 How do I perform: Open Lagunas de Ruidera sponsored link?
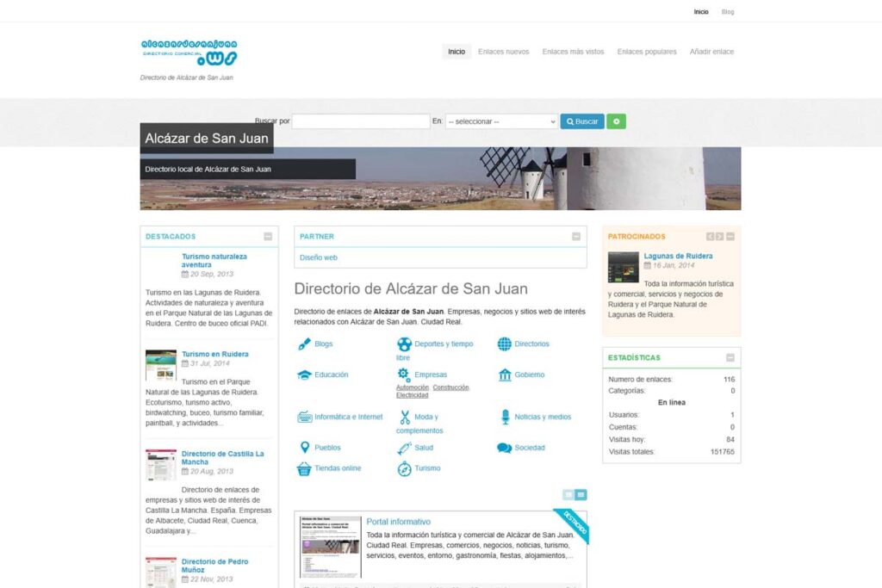(679, 256)
